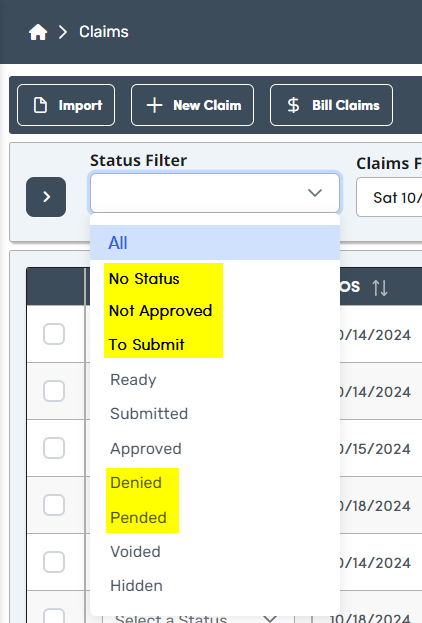Pick the Denied status option

(136, 483)
